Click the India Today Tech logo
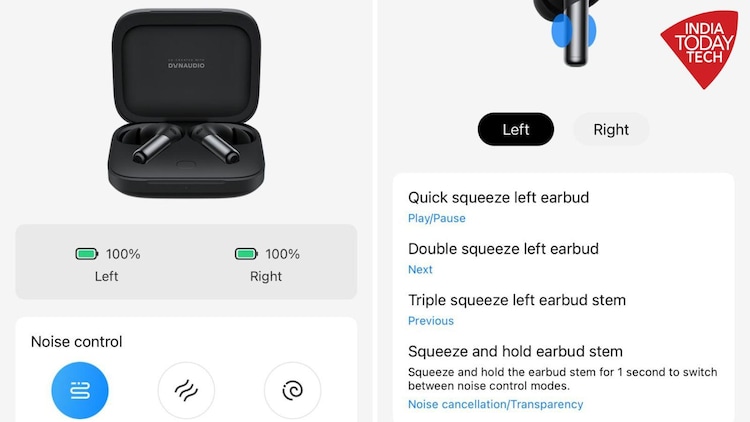Viewport: 750px width, 422px height. 700,49
